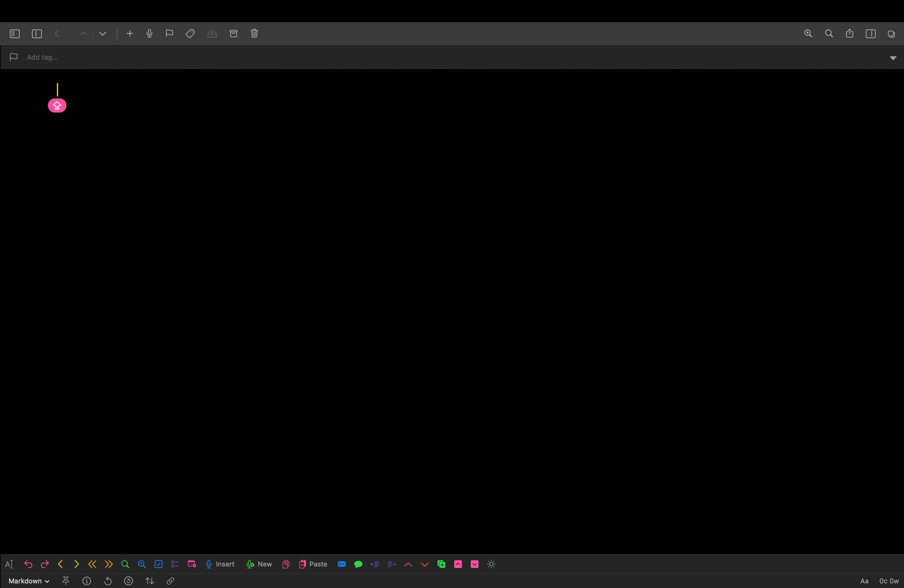The image size is (904, 588).
Task: Click the 0c 0w character word count
Action: click(x=889, y=581)
